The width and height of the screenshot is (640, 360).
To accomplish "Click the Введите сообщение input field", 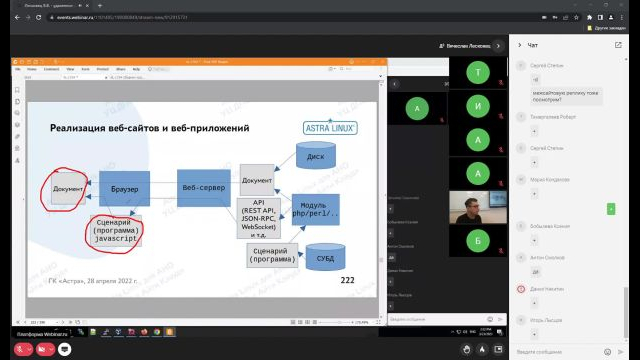I will (557, 351).
